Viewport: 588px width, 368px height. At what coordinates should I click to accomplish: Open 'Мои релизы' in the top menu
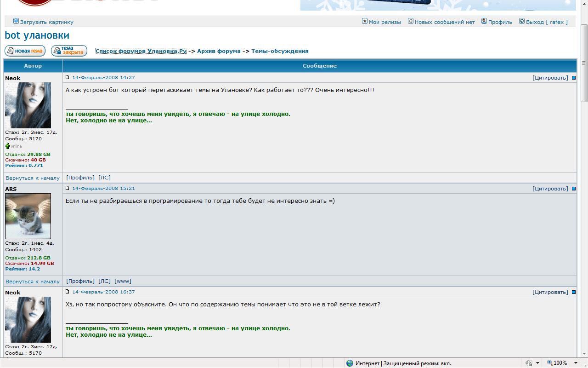click(384, 22)
